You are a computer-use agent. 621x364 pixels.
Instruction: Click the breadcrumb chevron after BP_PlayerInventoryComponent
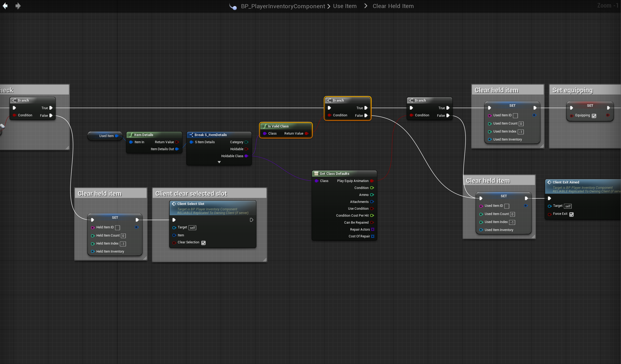point(329,6)
